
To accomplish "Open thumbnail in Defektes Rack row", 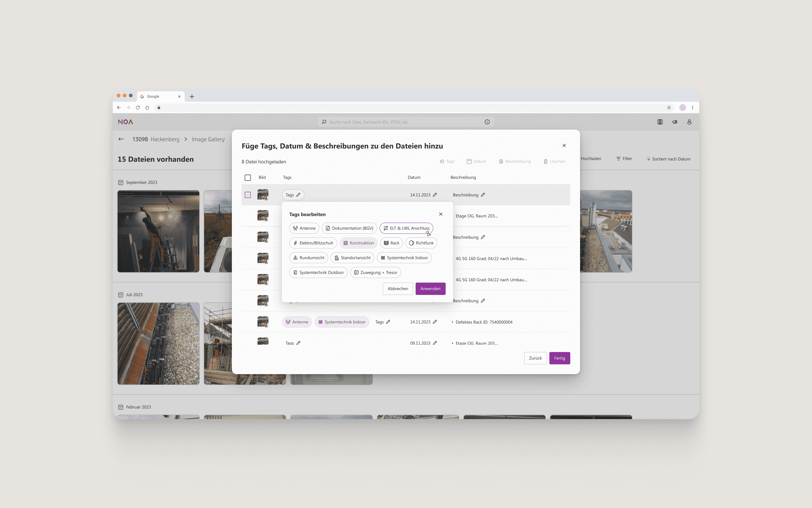I will pyautogui.click(x=263, y=322).
